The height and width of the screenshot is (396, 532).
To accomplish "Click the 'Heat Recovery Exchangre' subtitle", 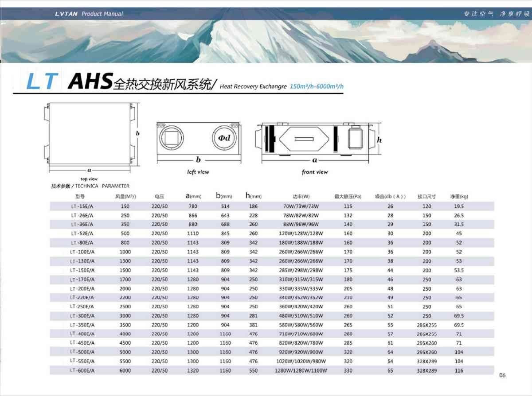I will tap(253, 86).
